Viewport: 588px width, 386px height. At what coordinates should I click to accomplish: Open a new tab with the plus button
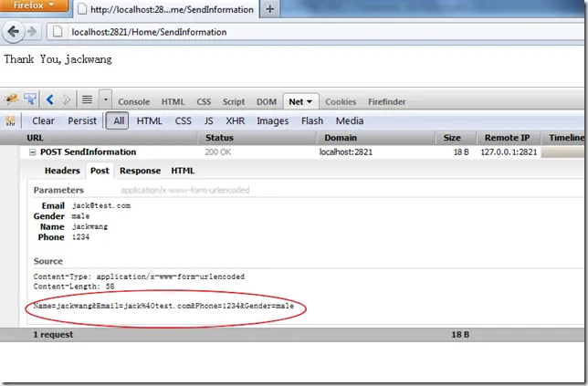pyautogui.click(x=270, y=9)
